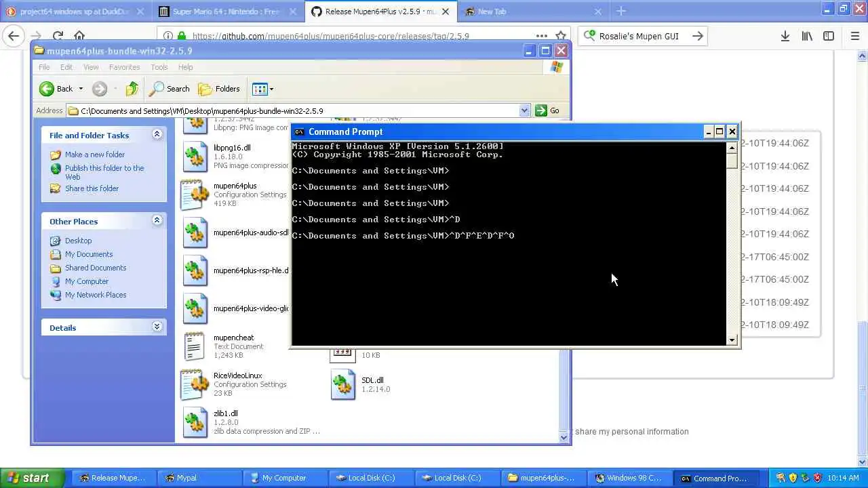Collapse the Other Places panel
Screen dimensions: 868x488
[x=157, y=220]
